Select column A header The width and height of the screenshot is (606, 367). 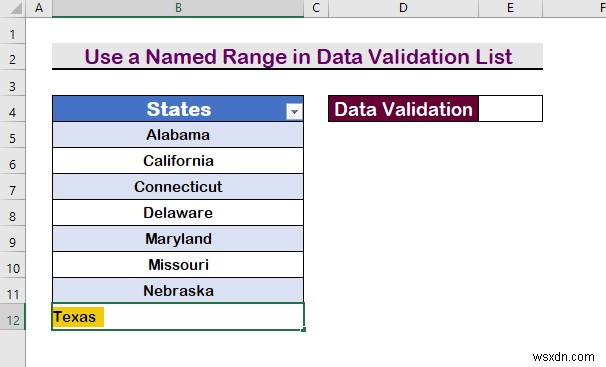(39, 8)
